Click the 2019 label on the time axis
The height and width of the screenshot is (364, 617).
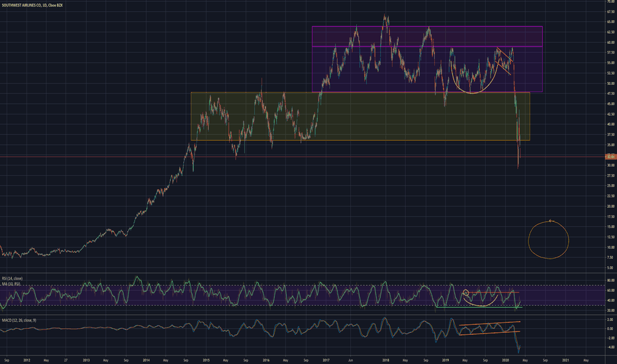click(446, 360)
